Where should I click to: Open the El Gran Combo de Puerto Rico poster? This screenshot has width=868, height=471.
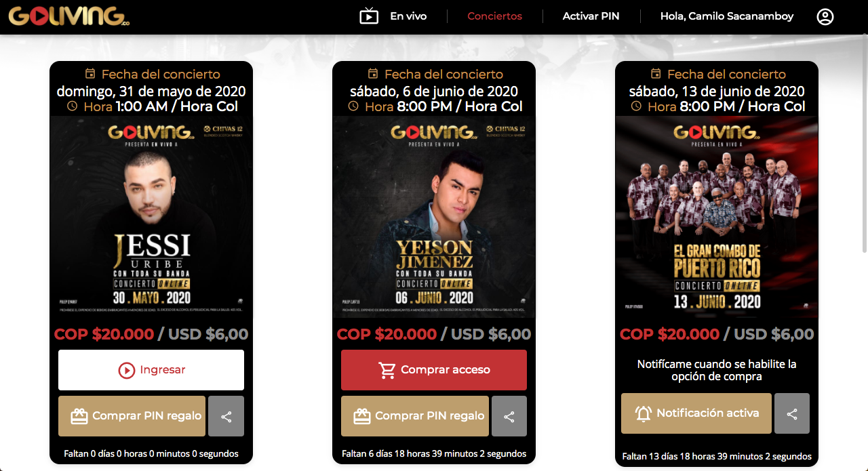pyautogui.click(x=717, y=217)
